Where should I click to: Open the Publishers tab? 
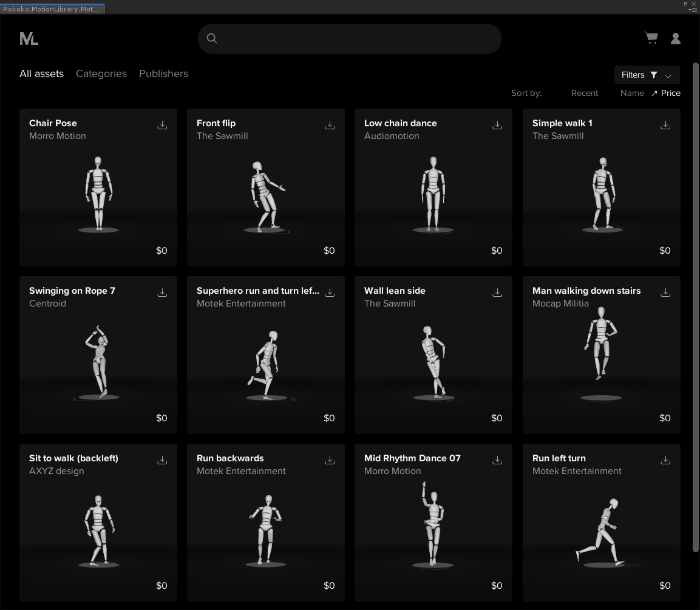pyautogui.click(x=163, y=73)
